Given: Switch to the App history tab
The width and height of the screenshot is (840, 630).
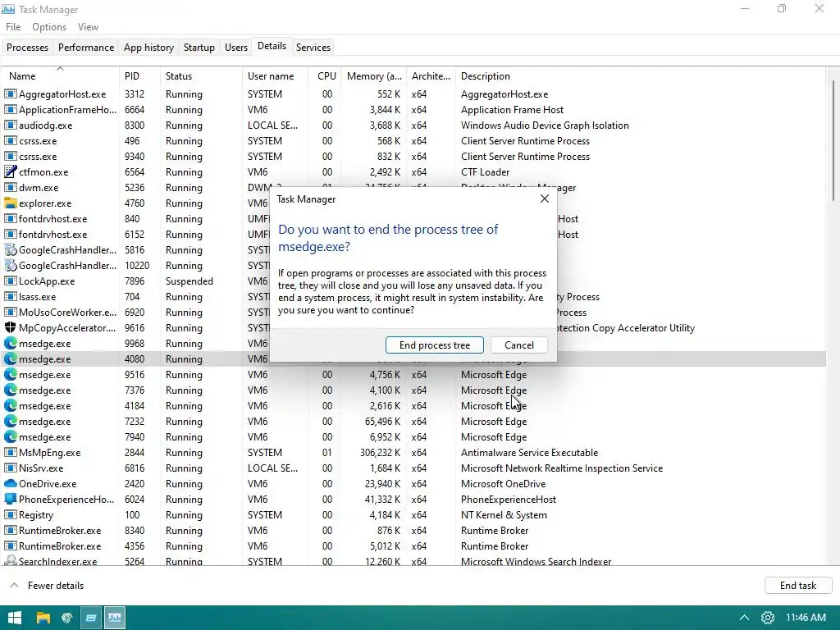Looking at the screenshot, I should (x=148, y=47).
